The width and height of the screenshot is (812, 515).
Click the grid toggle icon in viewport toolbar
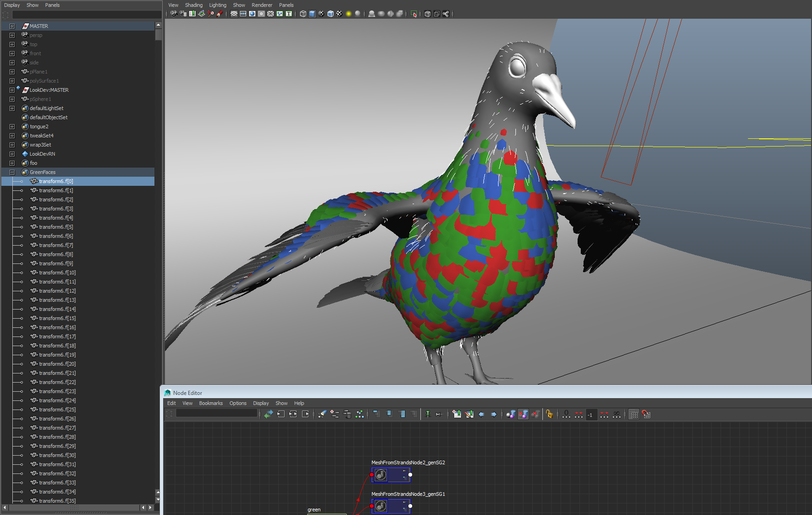click(234, 14)
